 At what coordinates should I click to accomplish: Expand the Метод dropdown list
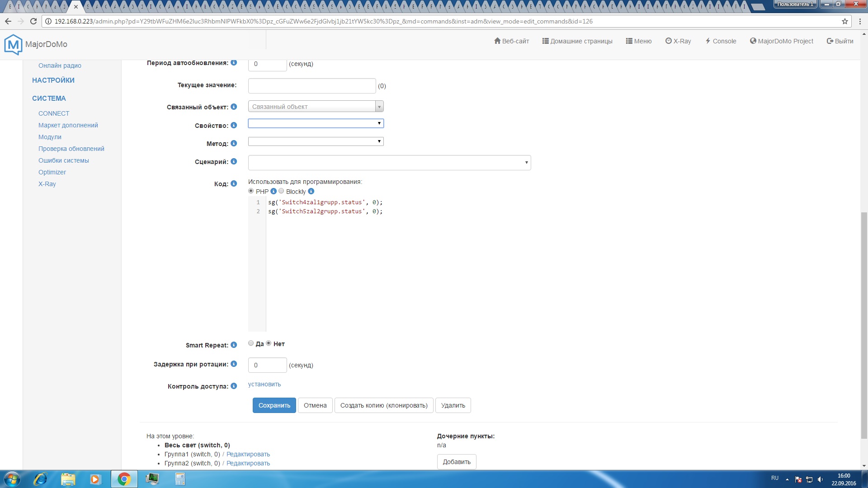coord(316,141)
